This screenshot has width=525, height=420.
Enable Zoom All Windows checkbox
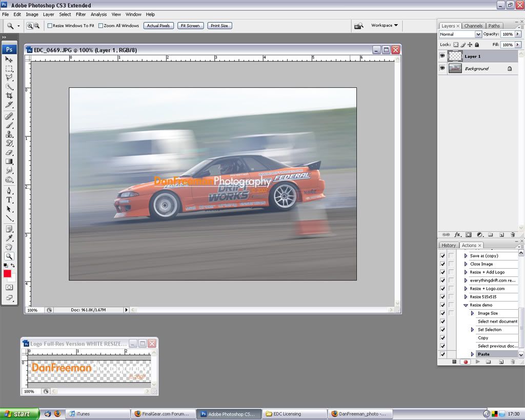tap(101, 26)
